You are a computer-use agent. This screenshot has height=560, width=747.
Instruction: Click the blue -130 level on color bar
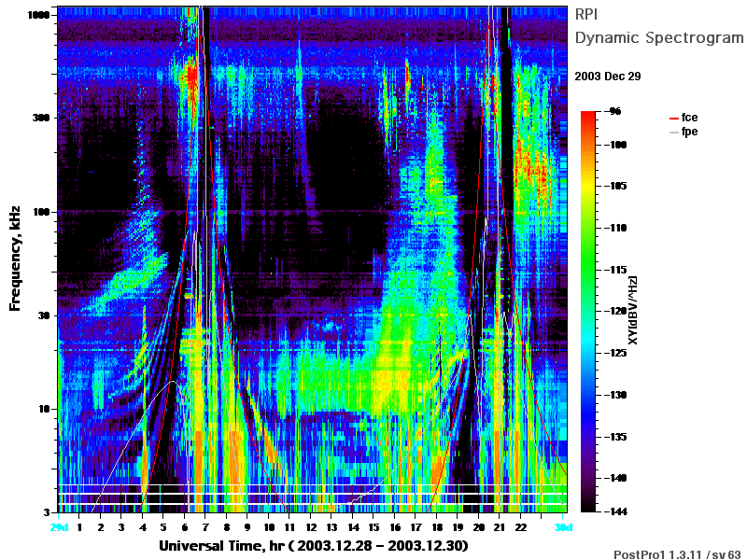click(588, 395)
